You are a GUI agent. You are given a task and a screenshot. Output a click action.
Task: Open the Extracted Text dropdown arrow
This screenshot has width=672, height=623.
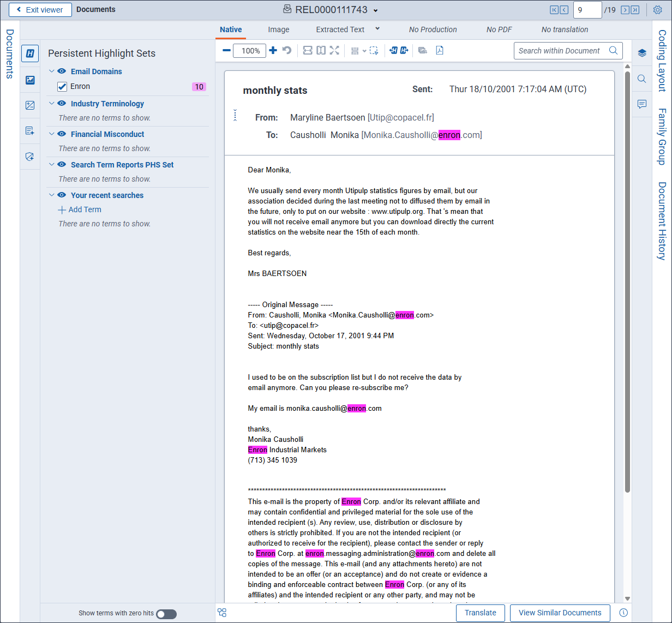(x=377, y=29)
